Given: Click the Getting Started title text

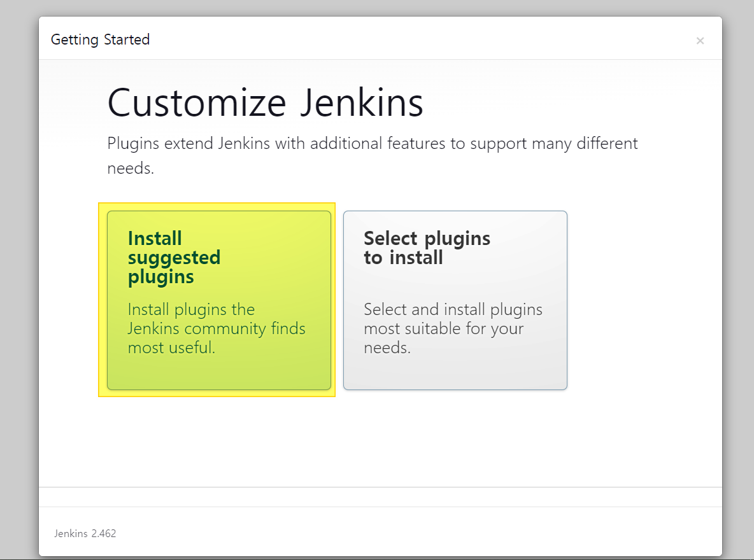Looking at the screenshot, I should click(x=100, y=40).
